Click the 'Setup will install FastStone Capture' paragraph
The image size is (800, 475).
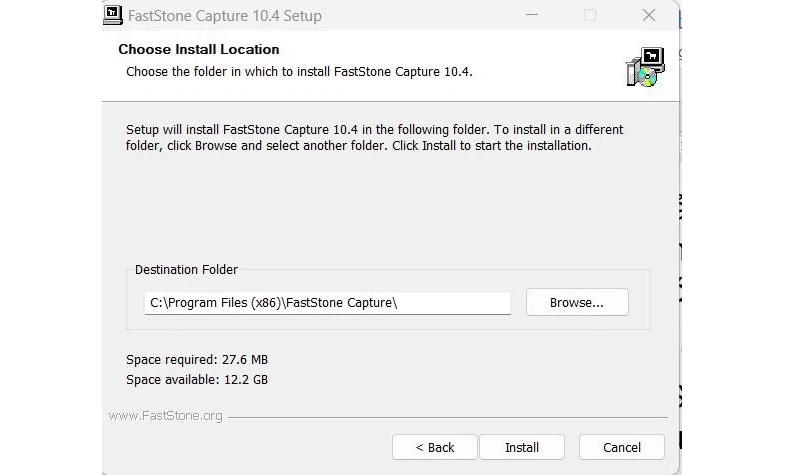pos(375,138)
